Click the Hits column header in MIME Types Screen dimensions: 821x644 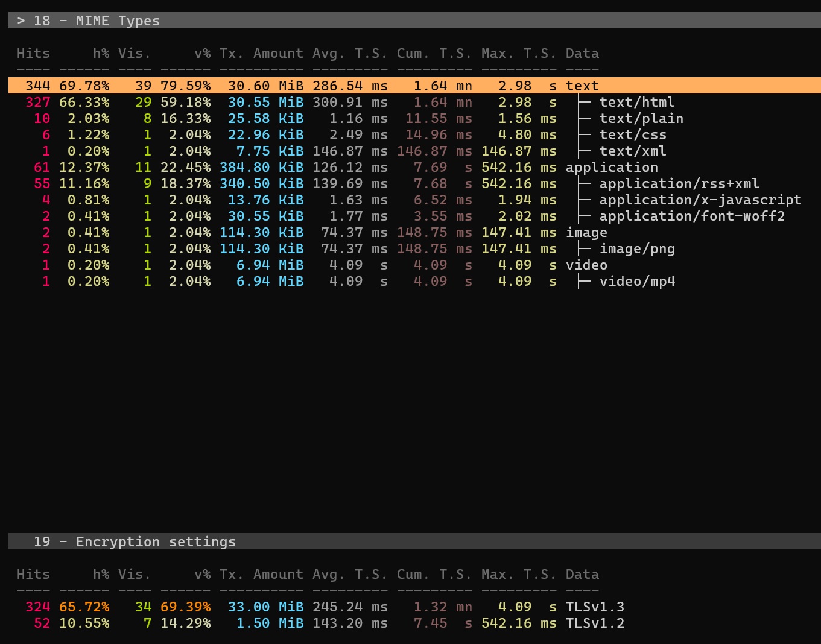(33, 53)
